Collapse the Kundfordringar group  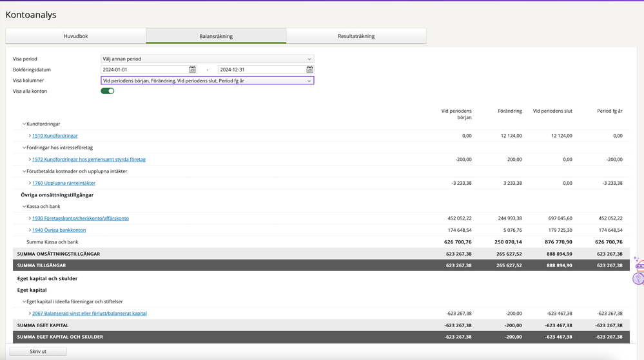(24, 124)
